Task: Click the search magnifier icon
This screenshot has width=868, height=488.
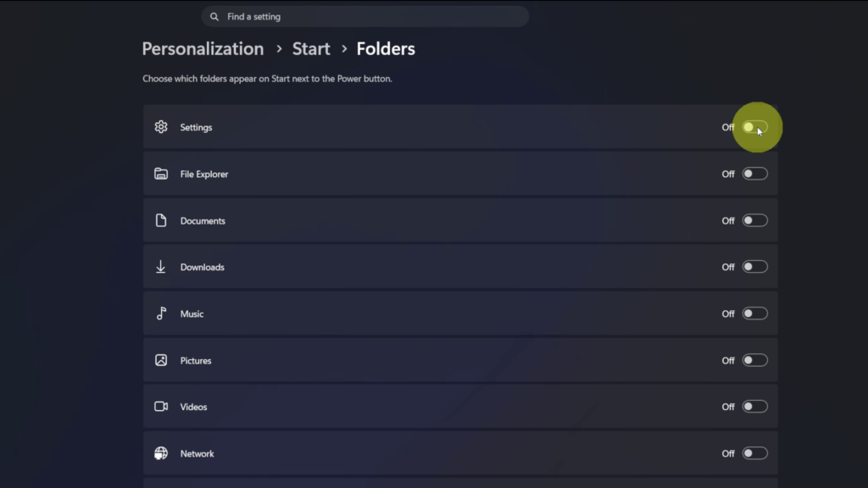Action: tap(214, 17)
